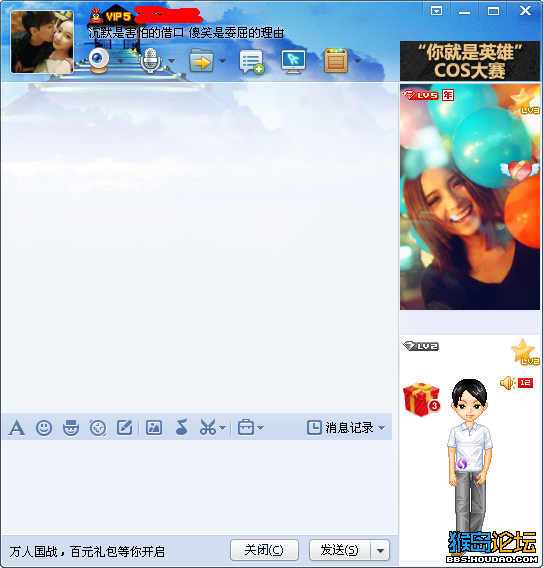Expand the file transfer options arrow

(x=222, y=61)
